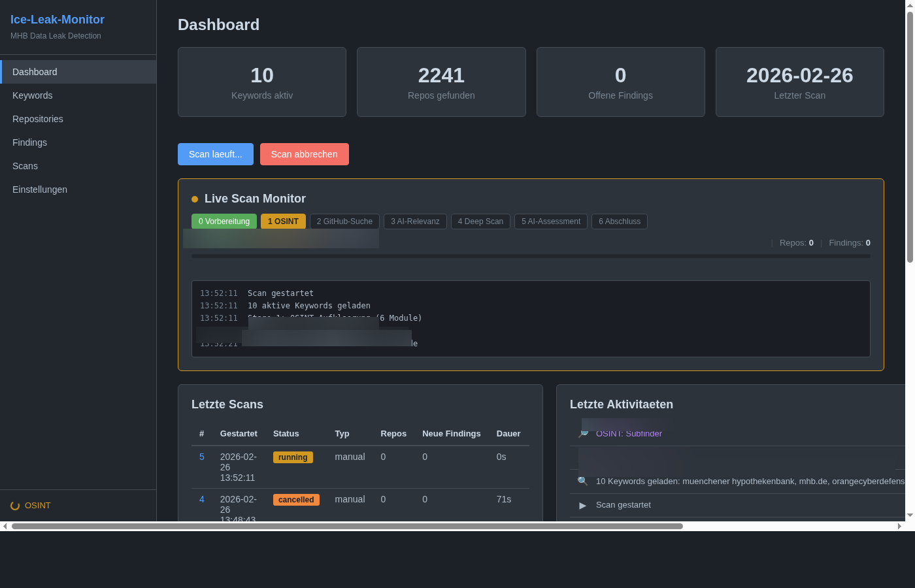This screenshot has height=588, width=915.
Task: Click the magnifier icon beside 10 Keywords geladen
Action: coord(583,482)
